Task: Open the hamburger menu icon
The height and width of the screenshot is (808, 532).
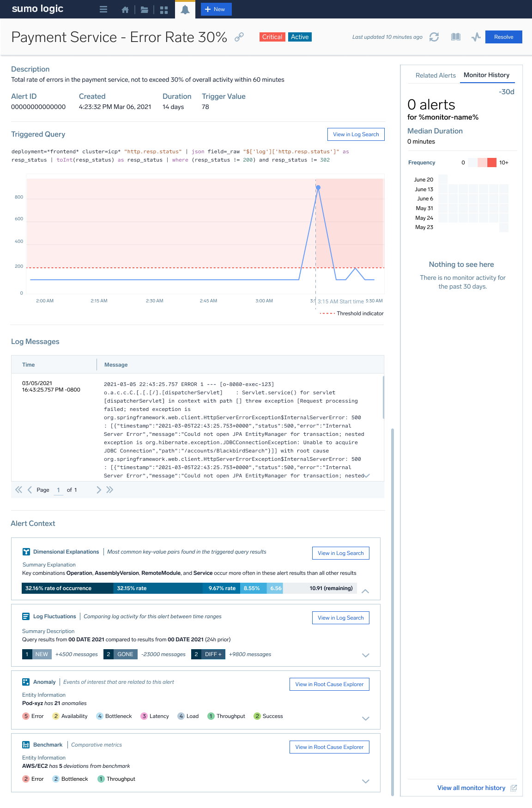Action: click(x=103, y=9)
